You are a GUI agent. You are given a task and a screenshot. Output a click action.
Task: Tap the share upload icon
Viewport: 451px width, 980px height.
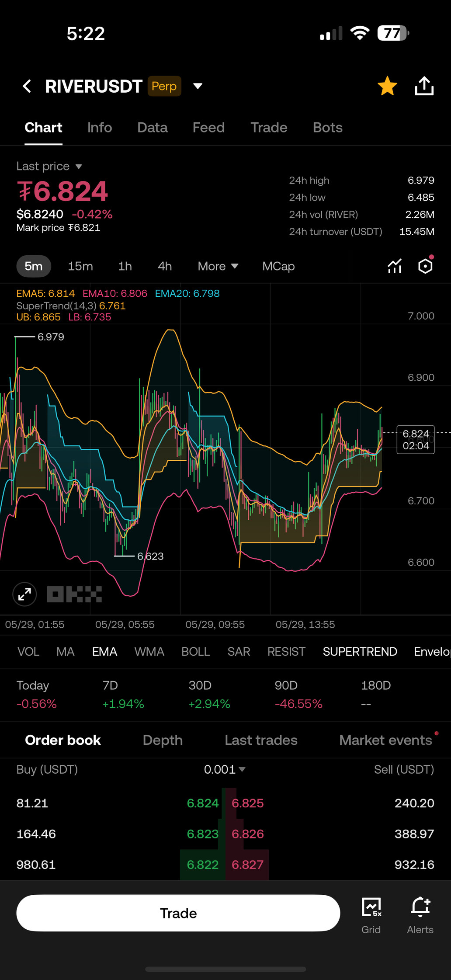424,86
